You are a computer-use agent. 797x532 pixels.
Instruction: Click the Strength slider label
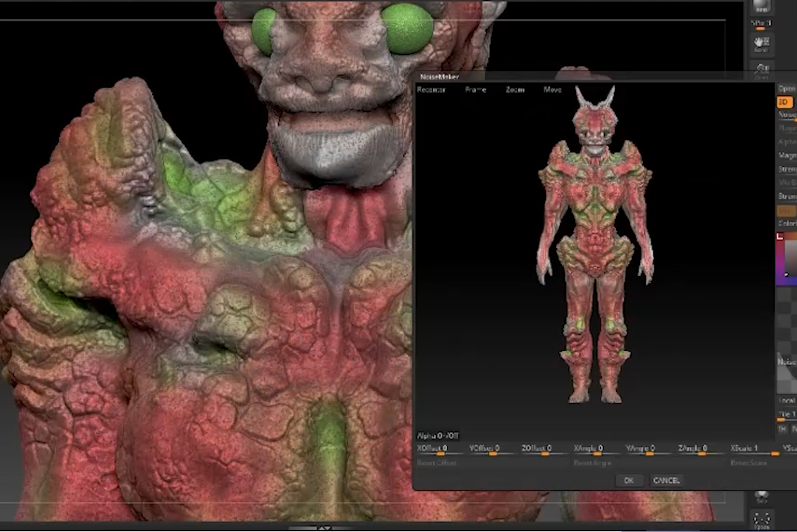coord(787,169)
